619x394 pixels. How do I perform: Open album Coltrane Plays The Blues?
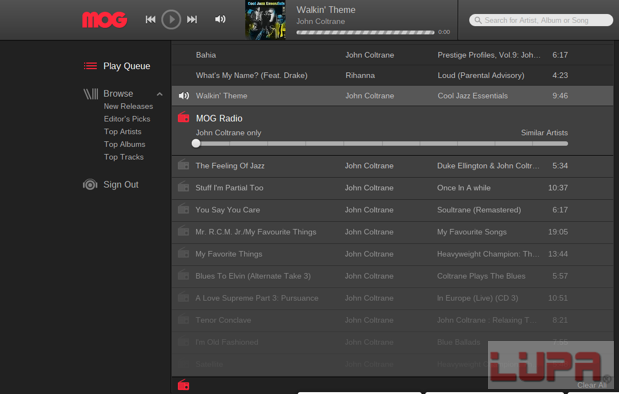481,276
